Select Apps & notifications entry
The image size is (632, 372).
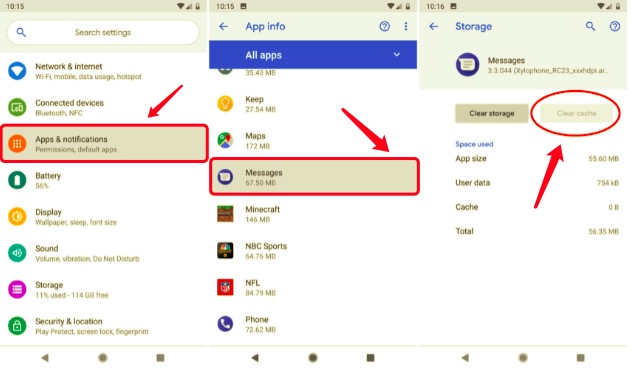pos(104,143)
